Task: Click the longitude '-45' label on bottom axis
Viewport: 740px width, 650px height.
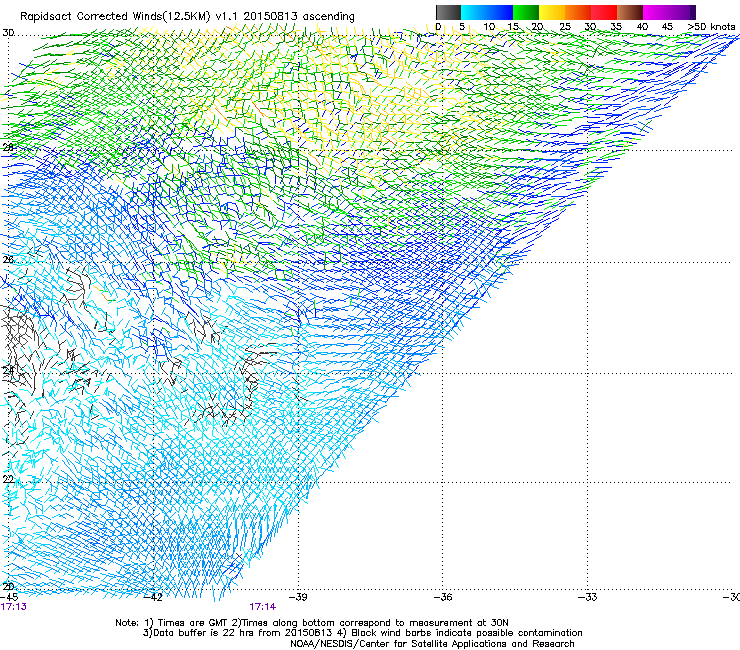Action: [x=9, y=597]
